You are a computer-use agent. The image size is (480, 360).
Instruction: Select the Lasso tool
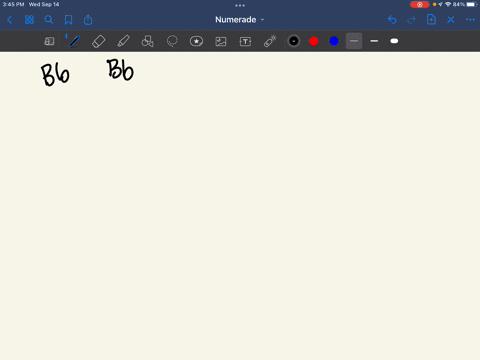pos(172,41)
